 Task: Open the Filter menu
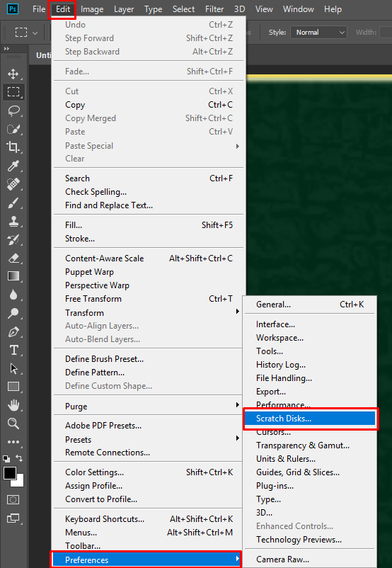[x=214, y=9]
